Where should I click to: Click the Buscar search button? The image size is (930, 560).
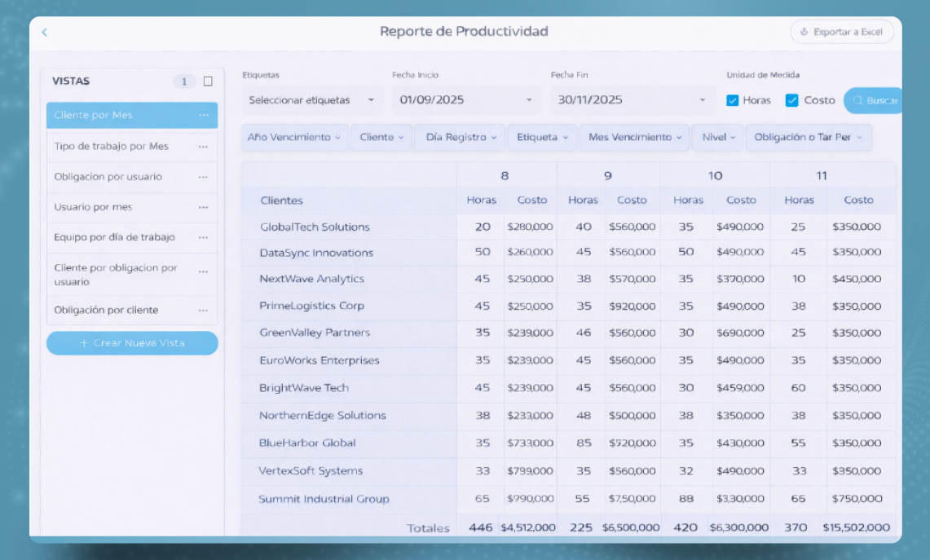point(875,101)
